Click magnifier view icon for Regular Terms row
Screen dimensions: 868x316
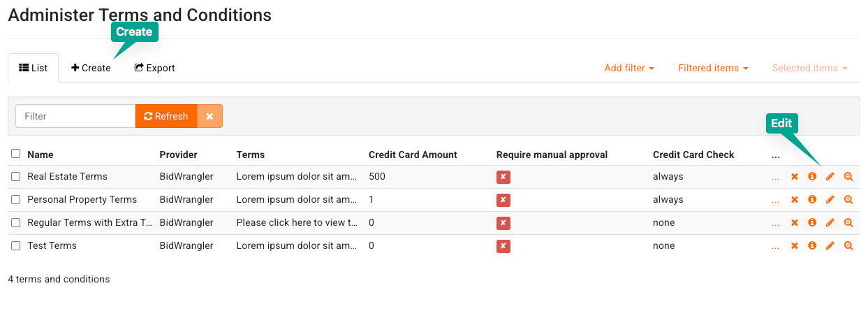pyautogui.click(x=848, y=223)
